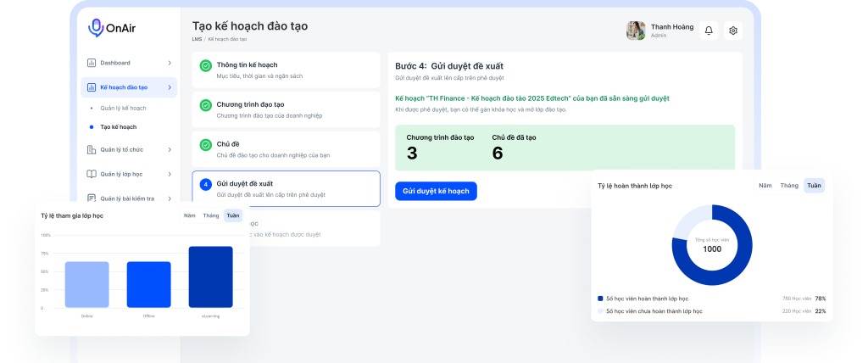Image resolution: width=868 pixels, height=363 pixels.
Task: Click the Quản lý bài kiểm tra icon
Action: [x=92, y=198]
